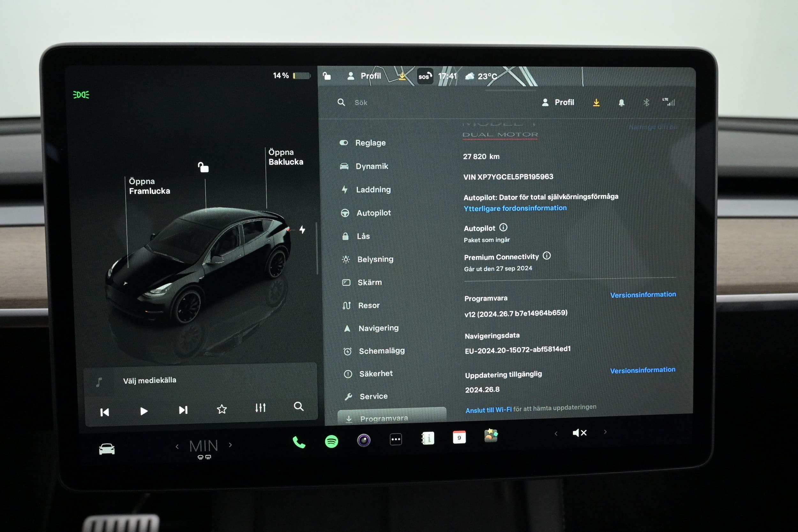Image resolution: width=798 pixels, height=532 pixels.
Task: Open Ytterligare fordonsinformation link
Action: coord(515,208)
